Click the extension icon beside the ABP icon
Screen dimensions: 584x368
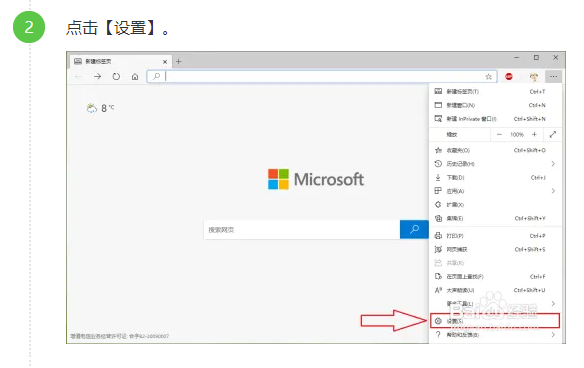534,77
